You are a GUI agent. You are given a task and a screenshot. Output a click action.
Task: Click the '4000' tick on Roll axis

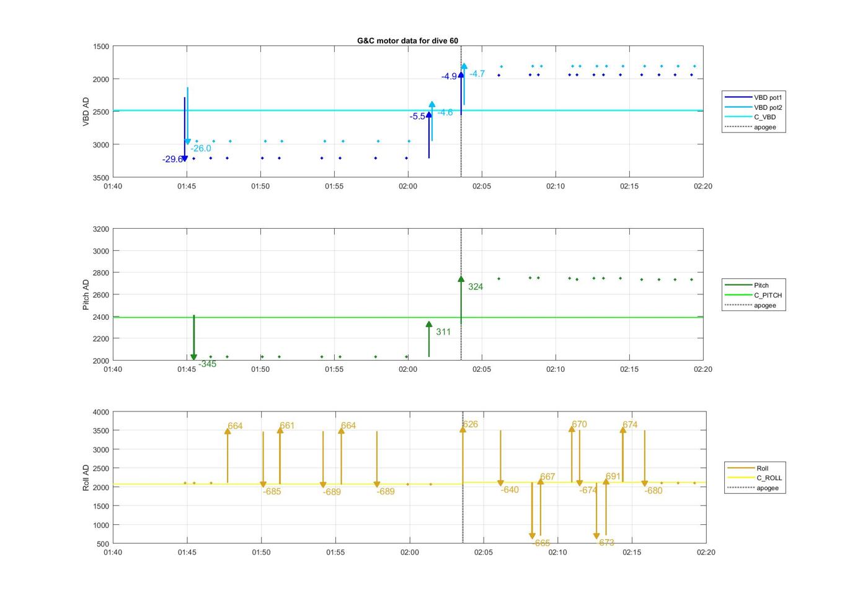(x=101, y=412)
